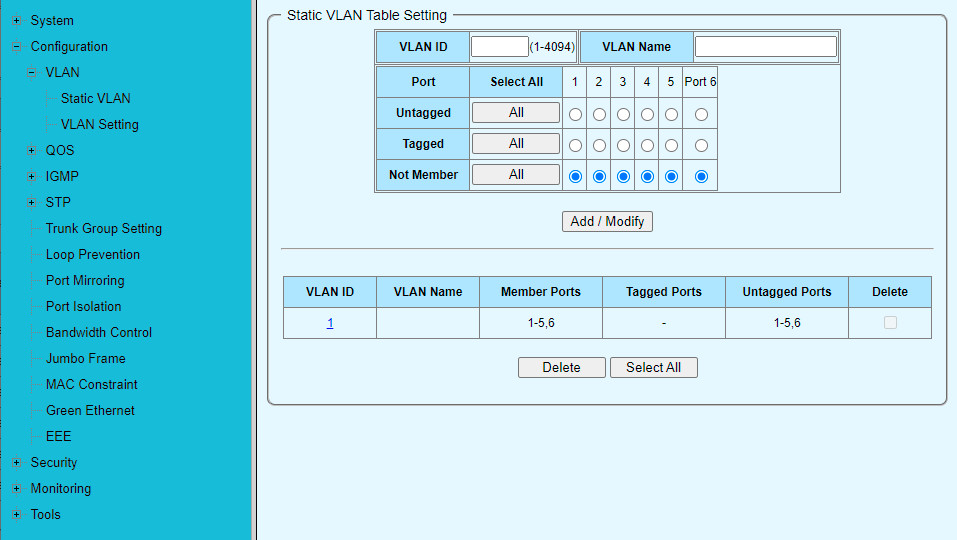
Task: Expand the System tree node
Action: 16,21
